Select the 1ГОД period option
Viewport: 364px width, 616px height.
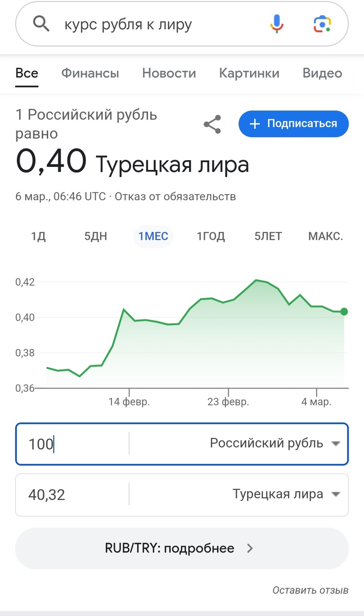click(x=210, y=236)
